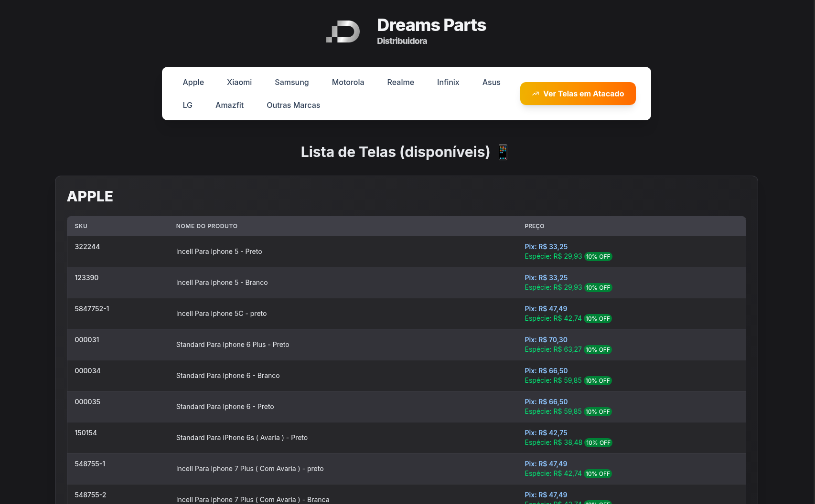
Task: Open the Outras Marcas tab
Action: pyautogui.click(x=293, y=105)
